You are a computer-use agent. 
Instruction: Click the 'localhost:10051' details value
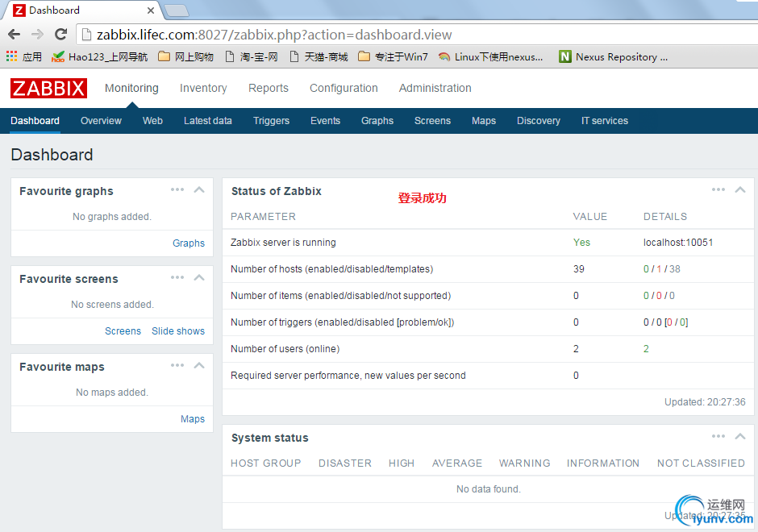(x=677, y=243)
